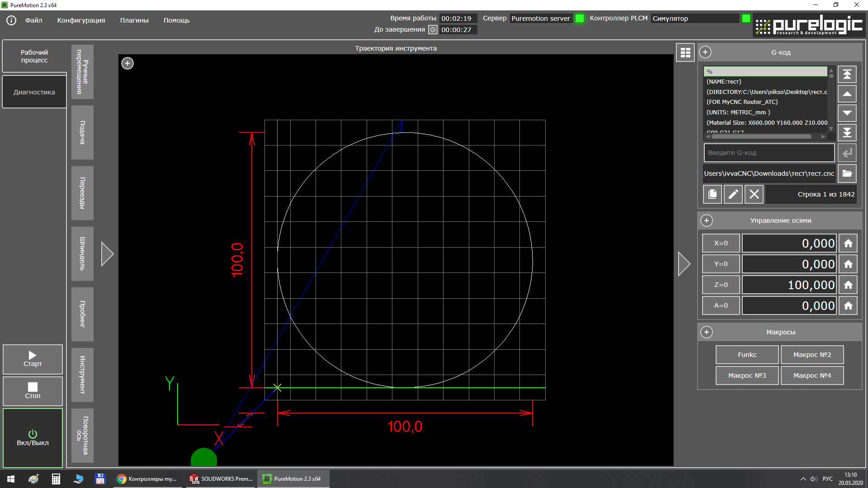Expand the Макросы panel plus button
The image size is (868, 488).
pyautogui.click(x=707, y=332)
